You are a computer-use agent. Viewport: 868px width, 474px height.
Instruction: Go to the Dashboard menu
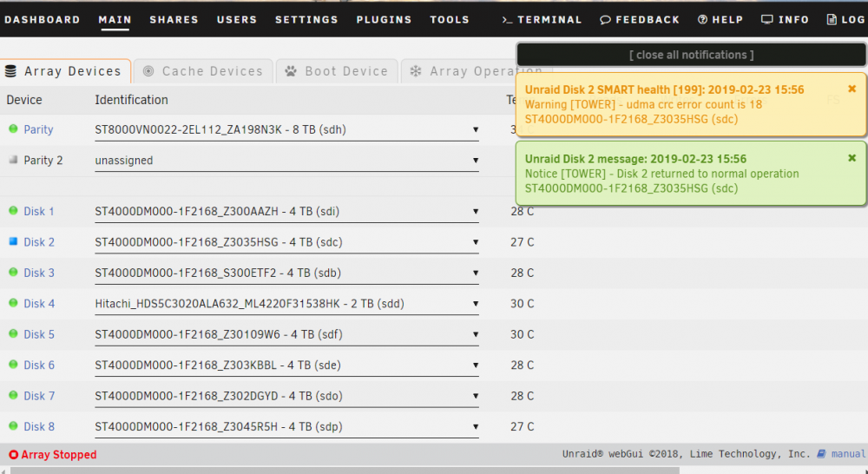click(x=42, y=19)
